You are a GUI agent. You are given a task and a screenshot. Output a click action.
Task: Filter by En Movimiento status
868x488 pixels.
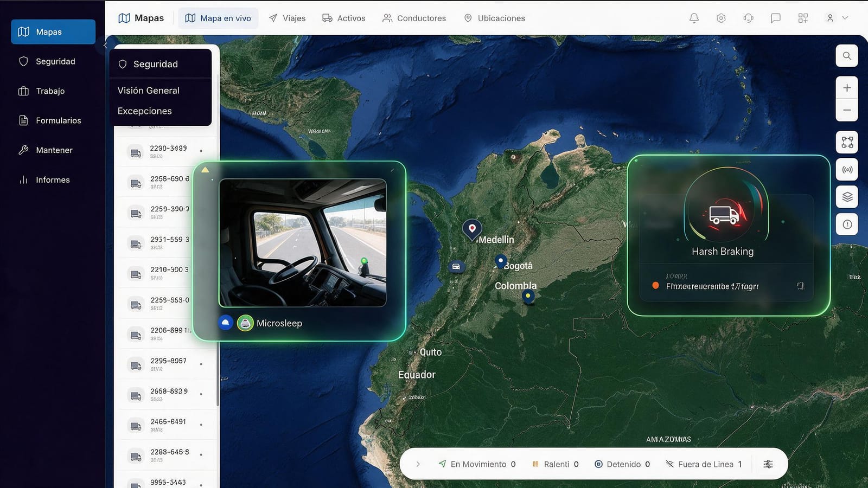477,464
